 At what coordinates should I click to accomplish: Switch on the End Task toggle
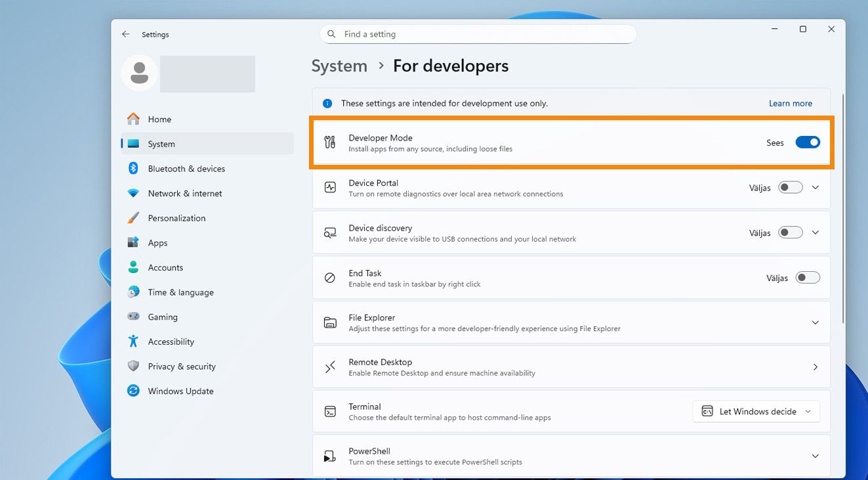(807, 278)
